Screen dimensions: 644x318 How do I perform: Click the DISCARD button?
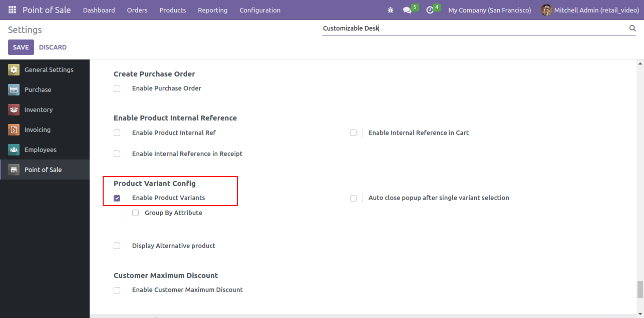53,47
